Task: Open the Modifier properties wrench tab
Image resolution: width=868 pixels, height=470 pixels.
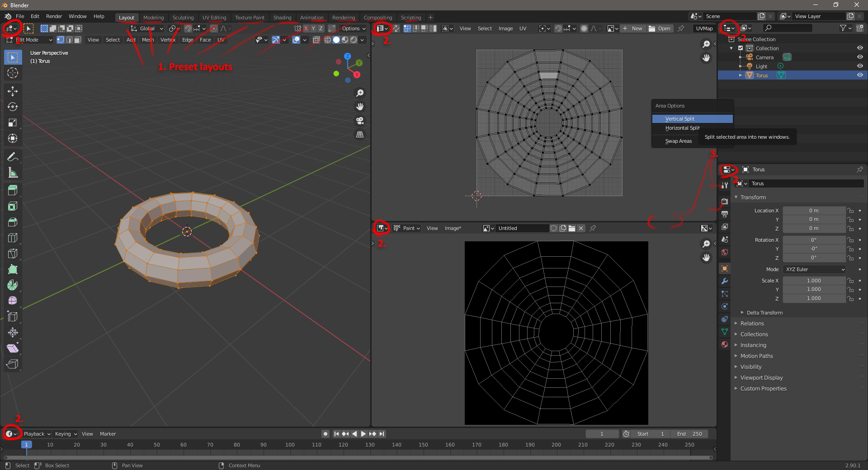Action: tap(725, 281)
